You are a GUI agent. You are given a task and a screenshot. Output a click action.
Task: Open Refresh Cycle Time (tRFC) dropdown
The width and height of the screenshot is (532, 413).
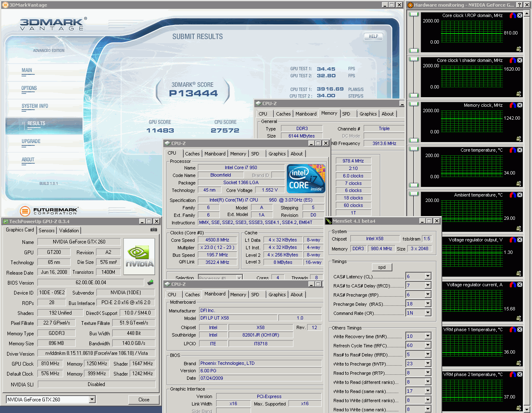[x=428, y=345]
